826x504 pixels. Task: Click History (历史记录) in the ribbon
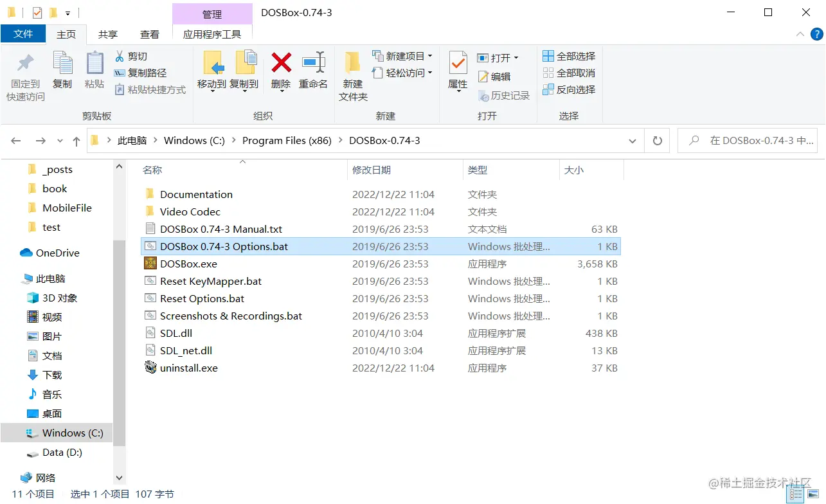pyautogui.click(x=504, y=96)
